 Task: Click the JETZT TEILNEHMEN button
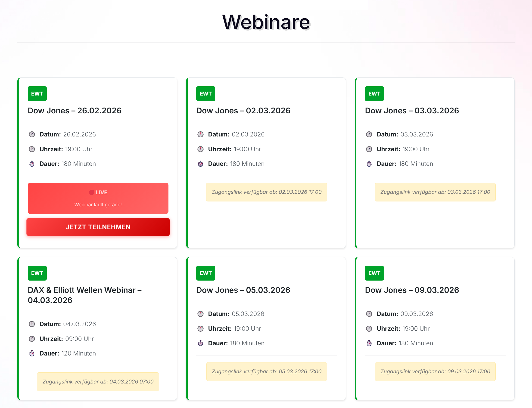point(98,227)
